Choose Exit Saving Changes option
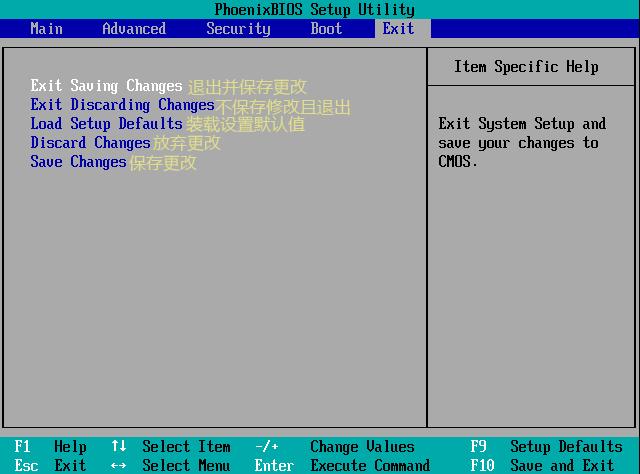Screen dimensions: 640x474 (107, 86)
